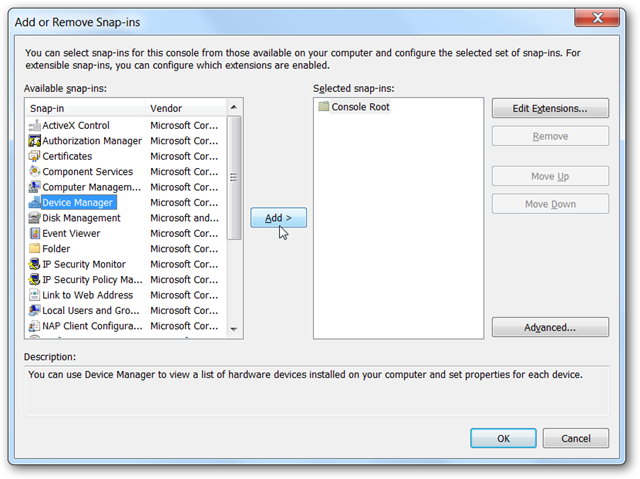
Task: Select Link to Web Address snap-in
Action: coord(88,295)
